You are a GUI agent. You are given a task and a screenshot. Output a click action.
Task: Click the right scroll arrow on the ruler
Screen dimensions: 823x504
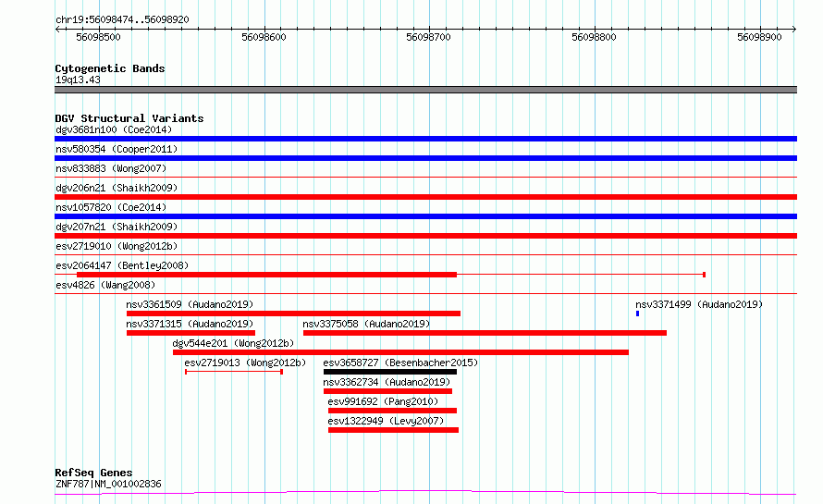pyautogui.click(x=793, y=30)
